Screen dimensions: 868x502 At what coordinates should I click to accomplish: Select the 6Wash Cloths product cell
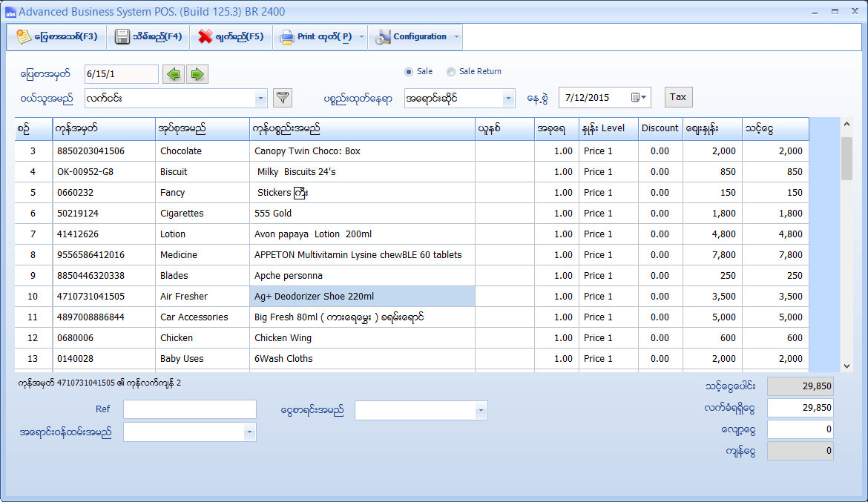(363, 359)
